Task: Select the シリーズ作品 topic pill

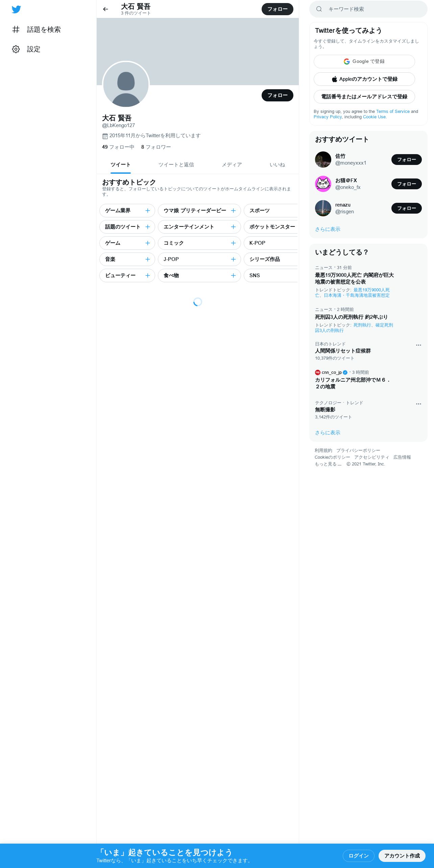Action: pyautogui.click(x=271, y=259)
